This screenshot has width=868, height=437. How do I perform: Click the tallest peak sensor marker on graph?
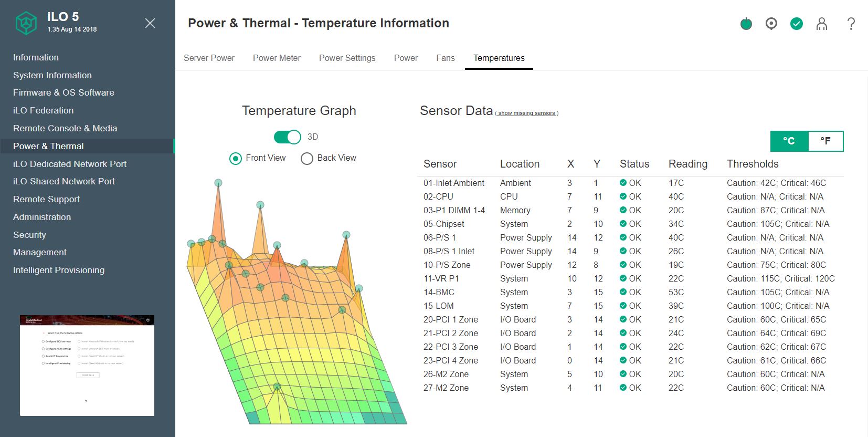(218, 183)
